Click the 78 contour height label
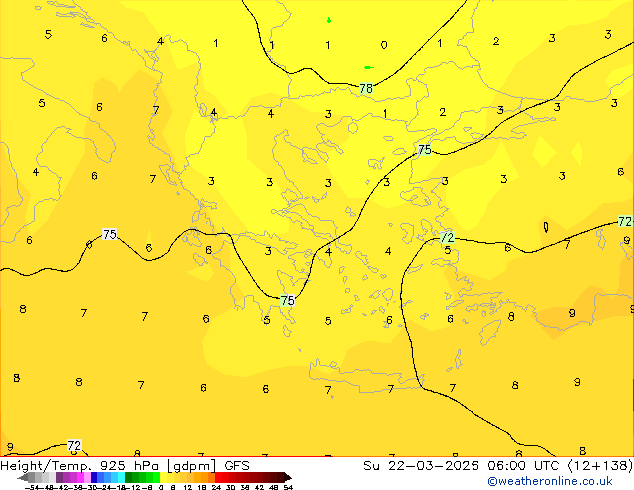Image resolution: width=634 pixels, height=490 pixels. [366, 88]
